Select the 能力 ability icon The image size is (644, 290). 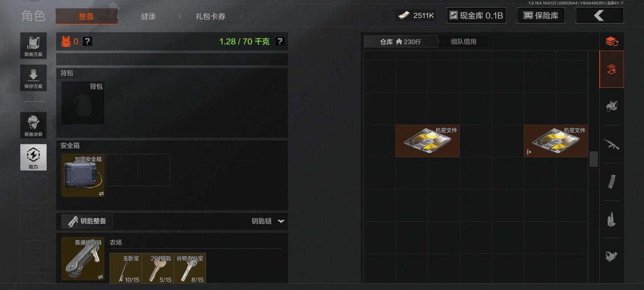(33, 158)
